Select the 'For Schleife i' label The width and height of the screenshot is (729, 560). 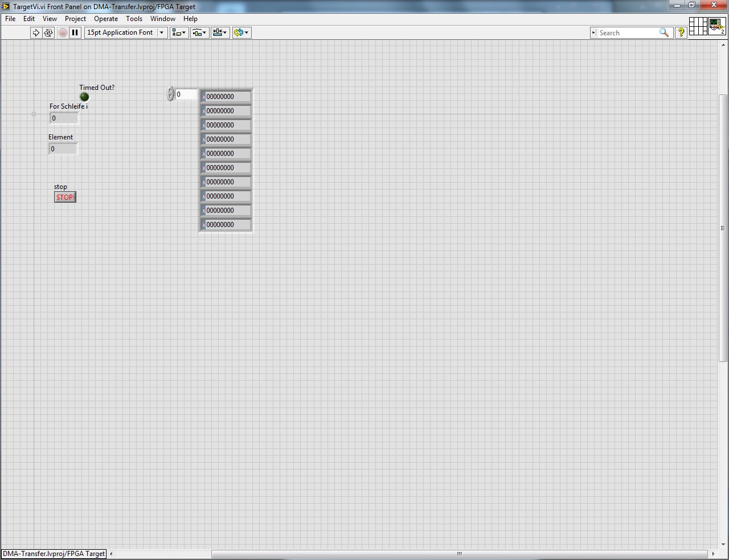coord(68,106)
